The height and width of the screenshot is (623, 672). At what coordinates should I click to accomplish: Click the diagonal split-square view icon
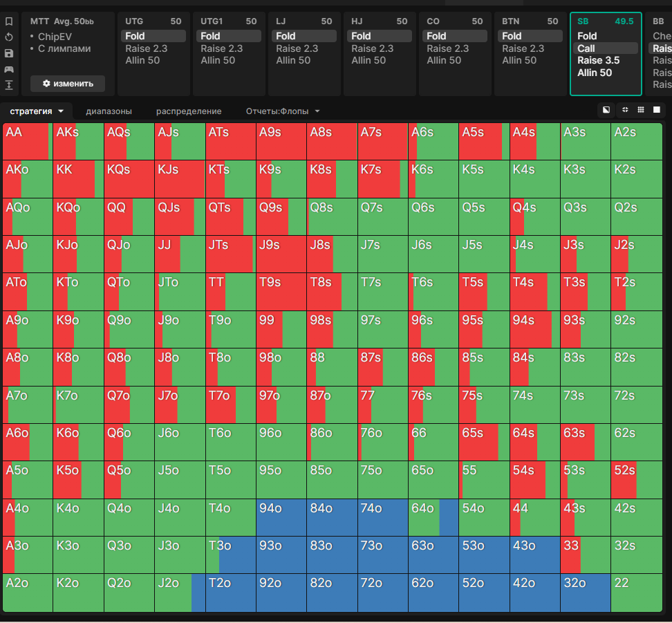pyautogui.click(x=606, y=110)
